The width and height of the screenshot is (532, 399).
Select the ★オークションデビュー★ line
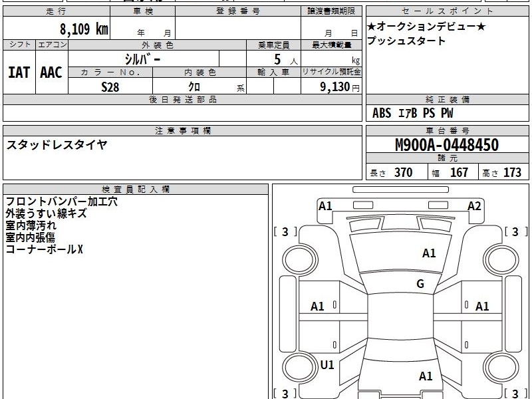pos(426,26)
